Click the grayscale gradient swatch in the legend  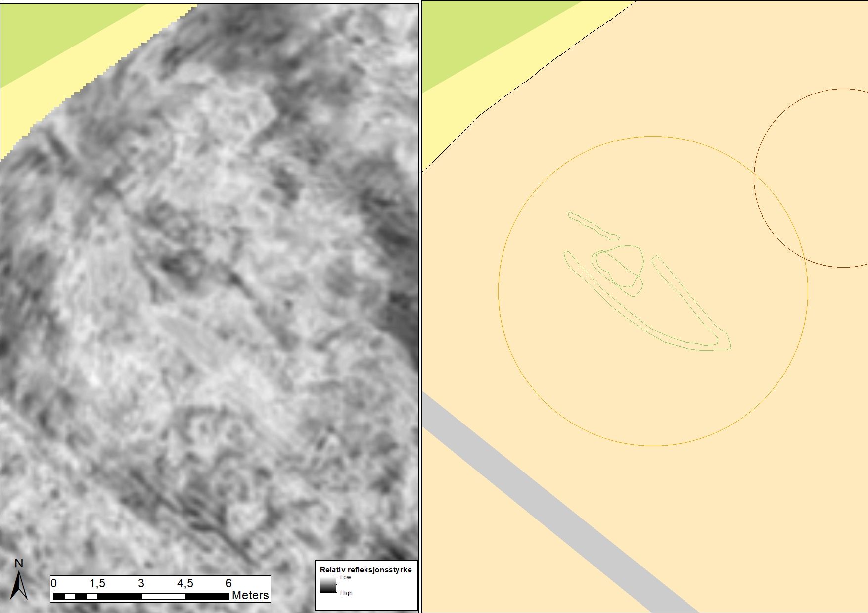[327, 585]
